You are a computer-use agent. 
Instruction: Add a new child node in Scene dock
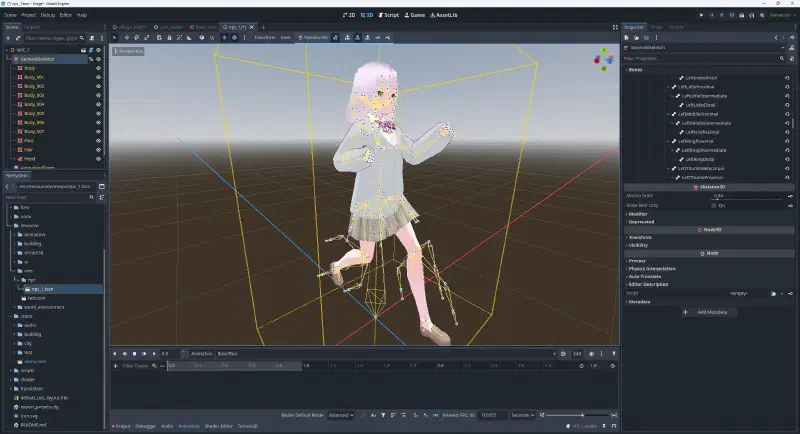point(8,38)
